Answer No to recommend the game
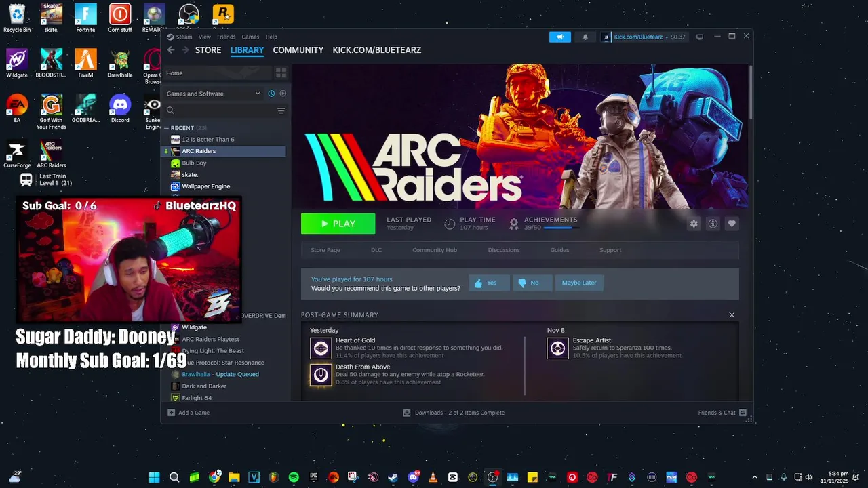This screenshot has height=488, width=868. [532, 283]
